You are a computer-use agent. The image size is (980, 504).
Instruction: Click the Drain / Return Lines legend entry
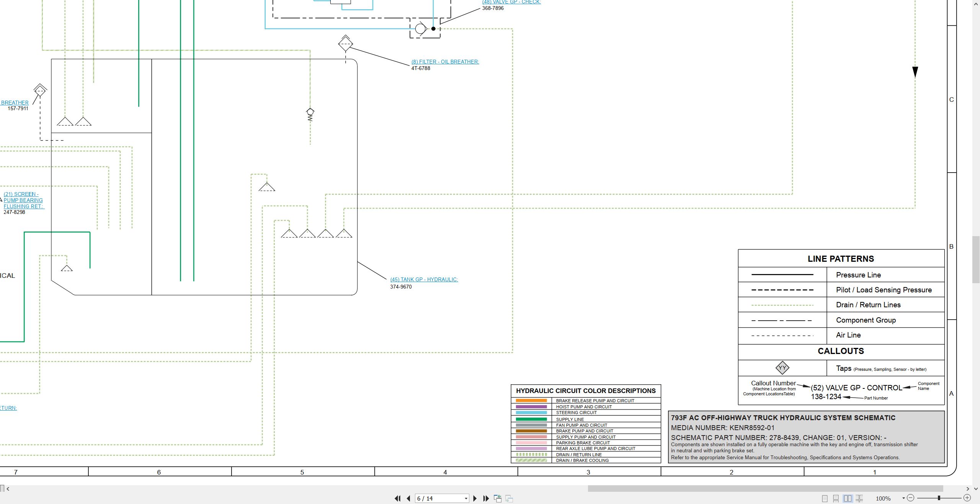point(868,305)
